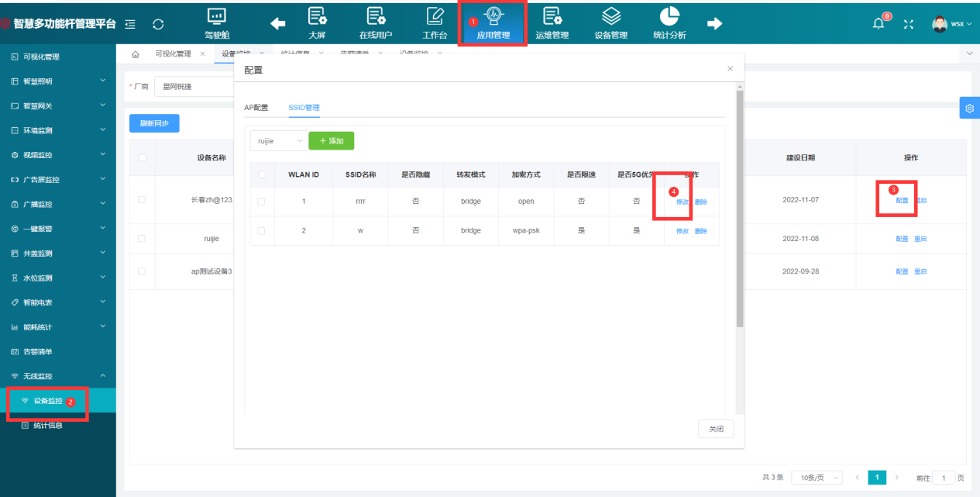The image size is (980, 497).
Task: Select the 在线用户 icon
Action: [376, 17]
